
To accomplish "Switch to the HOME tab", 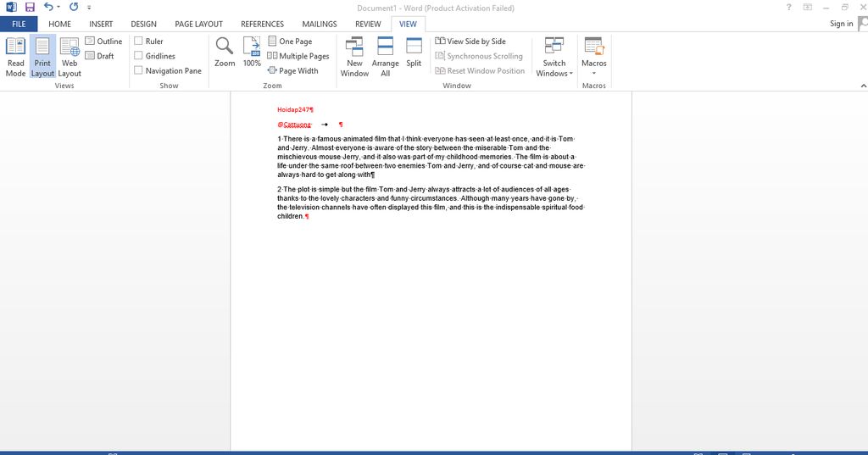I will [x=60, y=24].
